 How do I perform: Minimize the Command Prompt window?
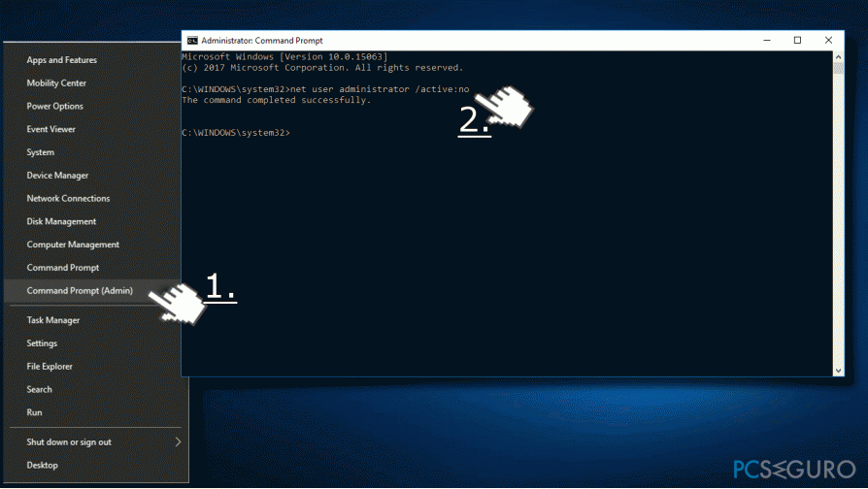point(767,41)
